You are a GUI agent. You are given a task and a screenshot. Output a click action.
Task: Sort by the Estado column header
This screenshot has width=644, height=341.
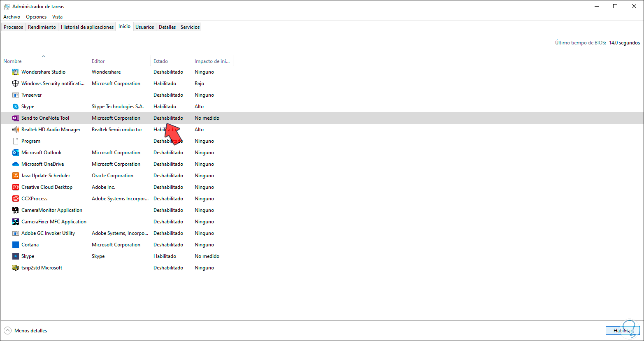coord(171,61)
